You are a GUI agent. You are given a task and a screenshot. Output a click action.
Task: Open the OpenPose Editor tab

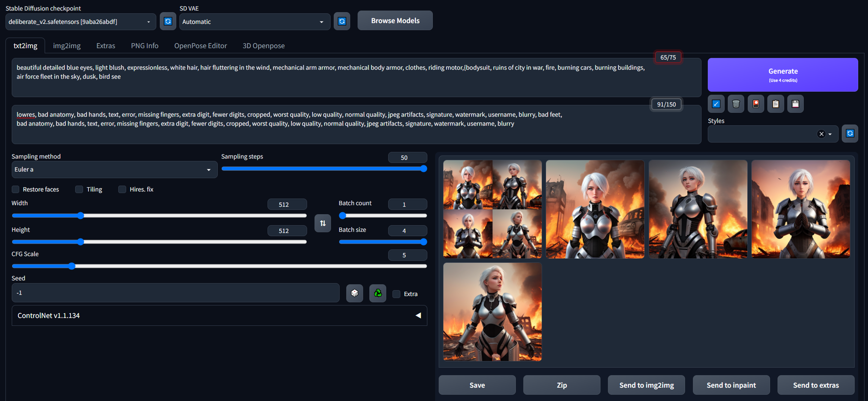coord(200,45)
